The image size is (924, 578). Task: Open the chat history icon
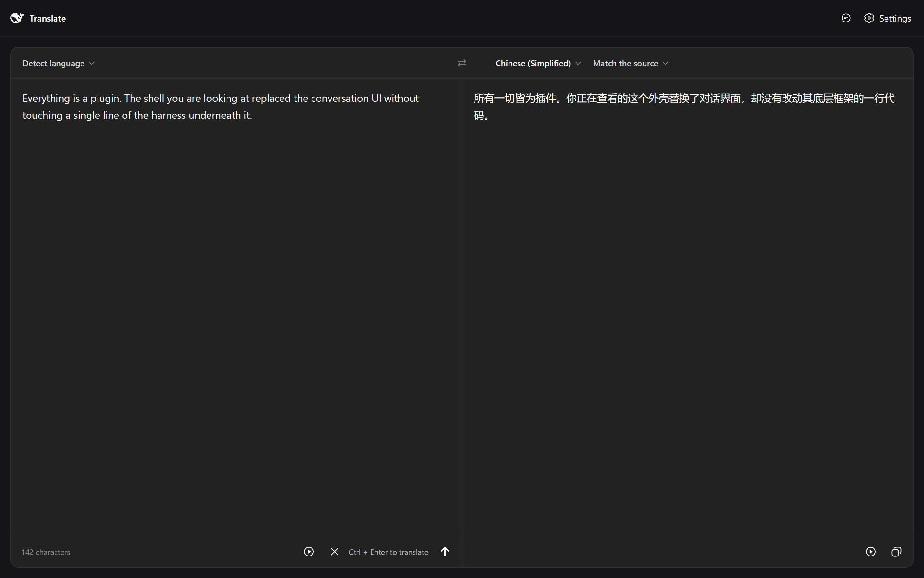[846, 18]
